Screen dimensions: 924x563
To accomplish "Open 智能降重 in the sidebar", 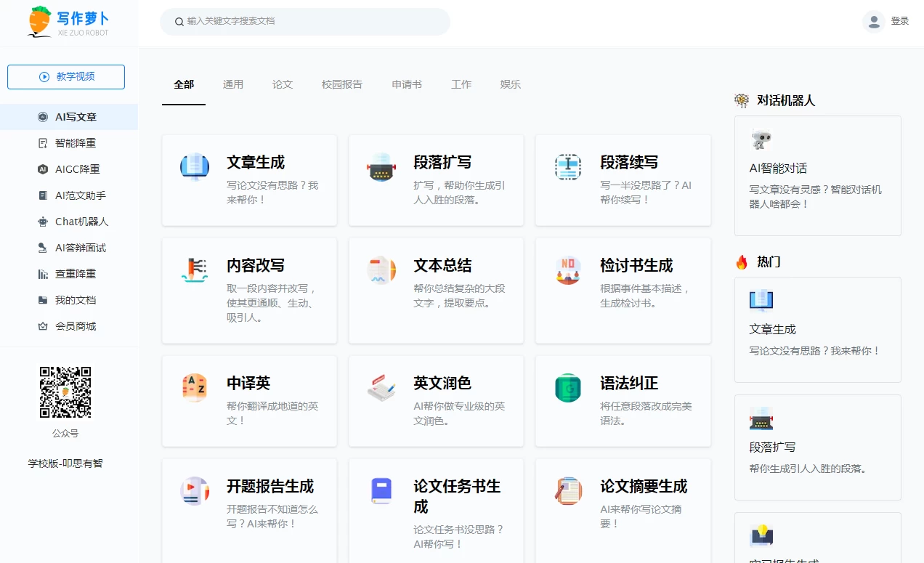I will [76, 143].
